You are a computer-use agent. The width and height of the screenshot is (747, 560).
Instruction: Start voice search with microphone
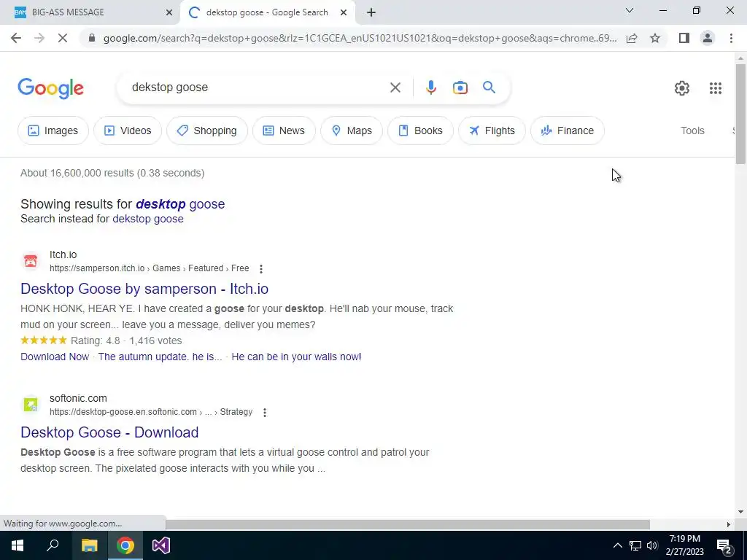pos(430,87)
